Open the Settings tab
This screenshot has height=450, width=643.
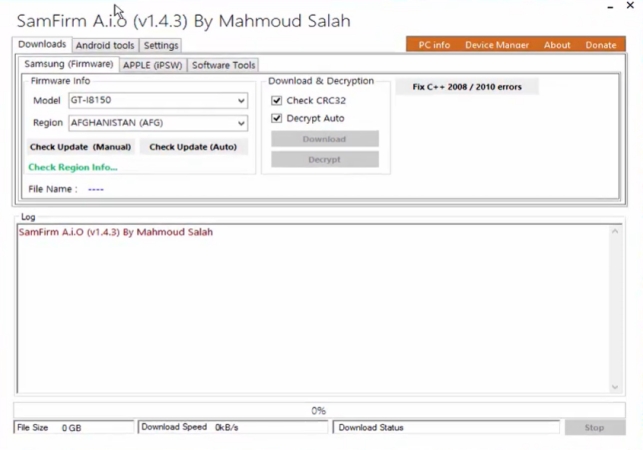point(161,45)
